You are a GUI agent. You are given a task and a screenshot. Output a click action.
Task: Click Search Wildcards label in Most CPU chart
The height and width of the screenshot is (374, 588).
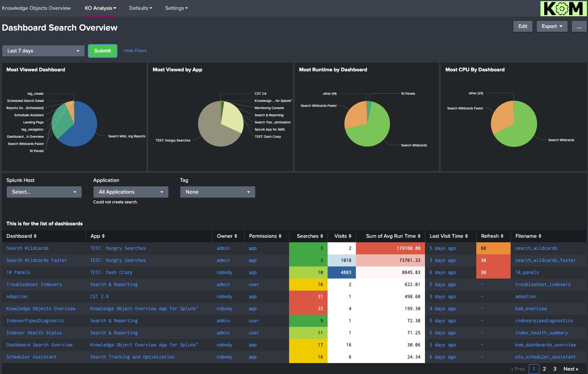point(561,140)
